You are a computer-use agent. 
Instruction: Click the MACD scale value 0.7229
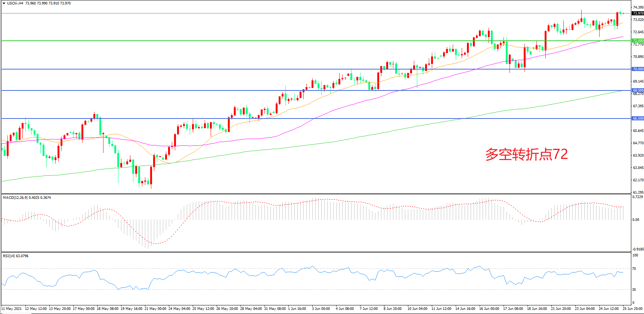pos(637,197)
